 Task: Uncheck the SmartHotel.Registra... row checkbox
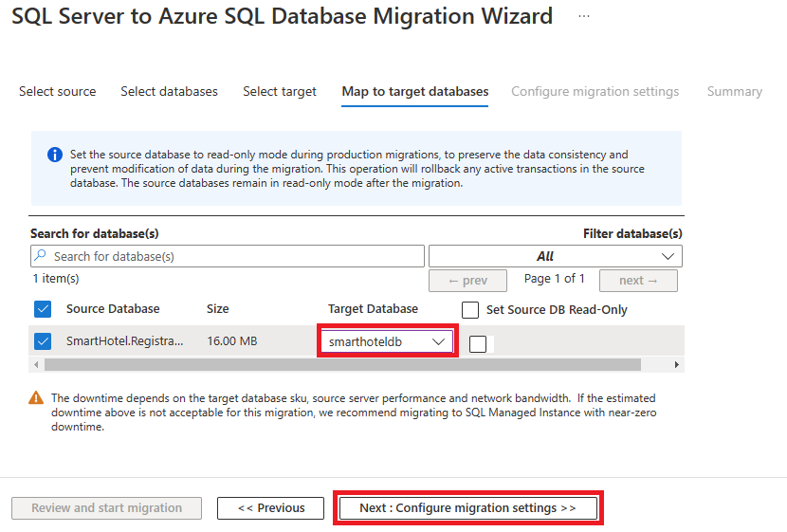[x=43, y=341]
